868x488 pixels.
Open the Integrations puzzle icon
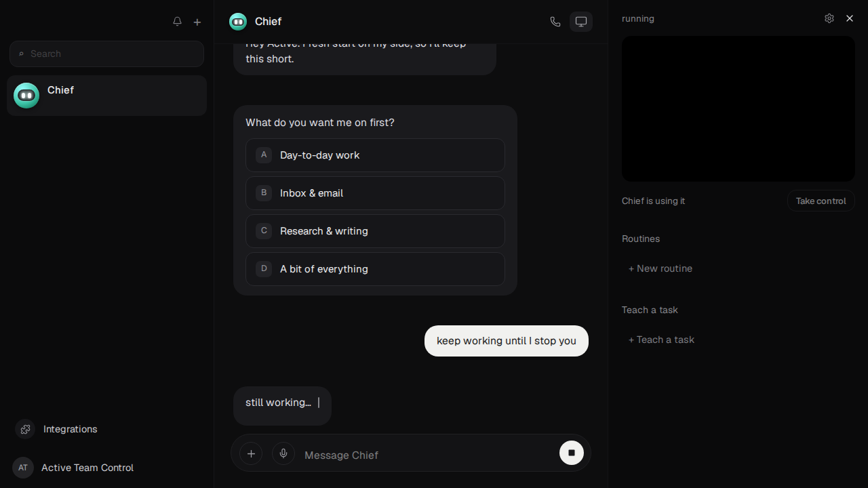pyautogui.click(x=25, y=429)
